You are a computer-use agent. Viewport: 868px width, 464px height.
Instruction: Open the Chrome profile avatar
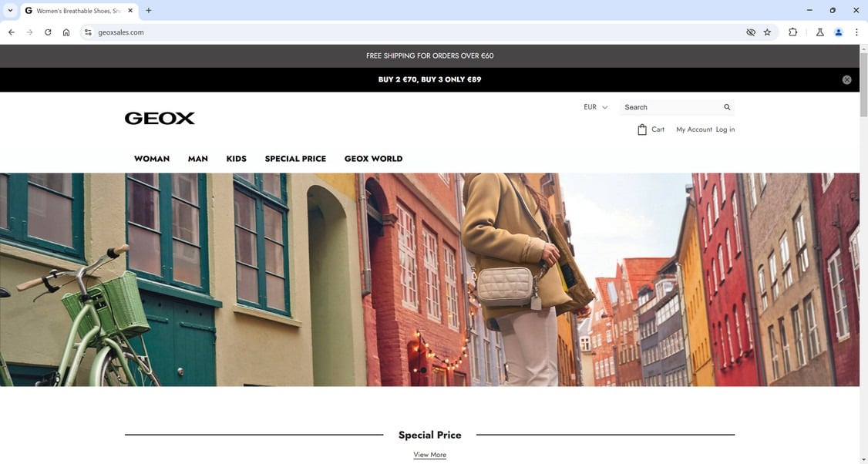839,32
